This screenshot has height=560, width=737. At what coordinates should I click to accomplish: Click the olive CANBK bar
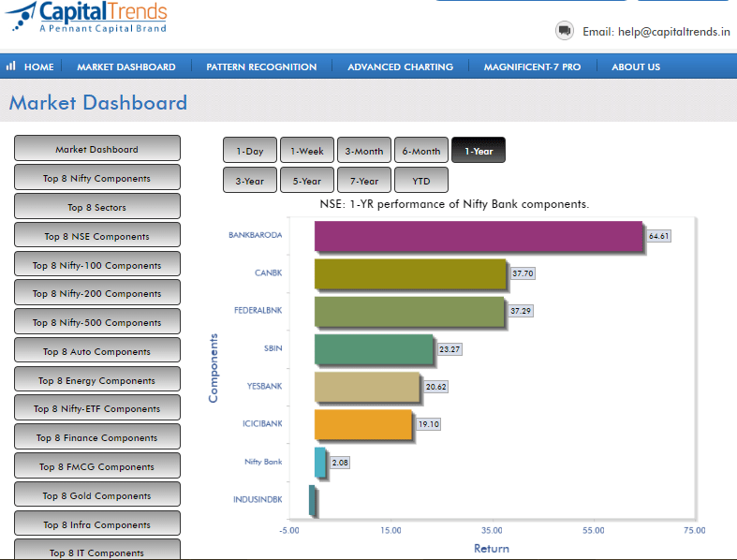410,273
